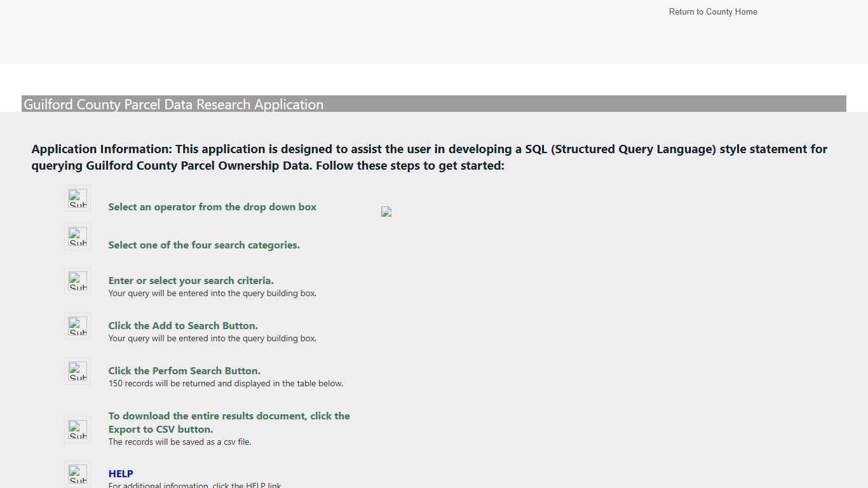
Task: Click the icon beside 'Select an operator' step
Action: [78, 198]
